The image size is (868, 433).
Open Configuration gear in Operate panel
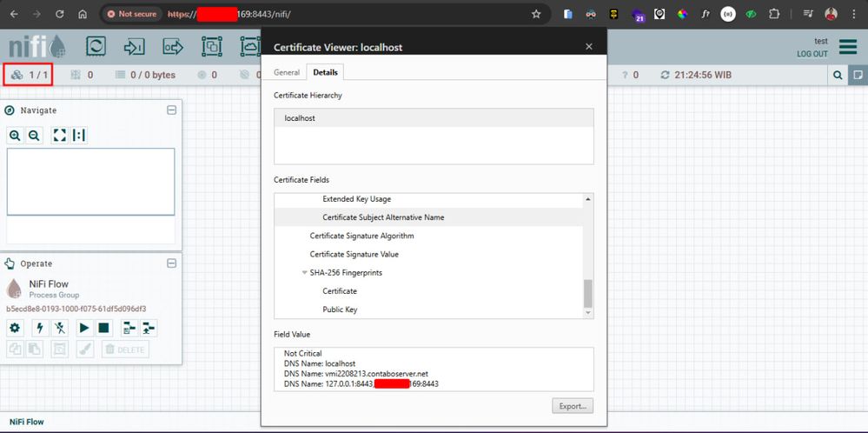[x=15, y=328]
